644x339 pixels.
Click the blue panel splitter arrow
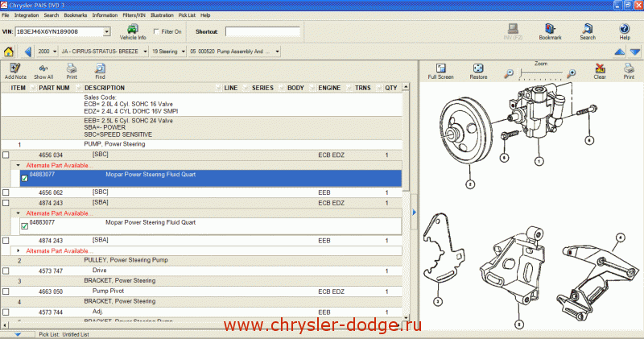tap(414, 212)
